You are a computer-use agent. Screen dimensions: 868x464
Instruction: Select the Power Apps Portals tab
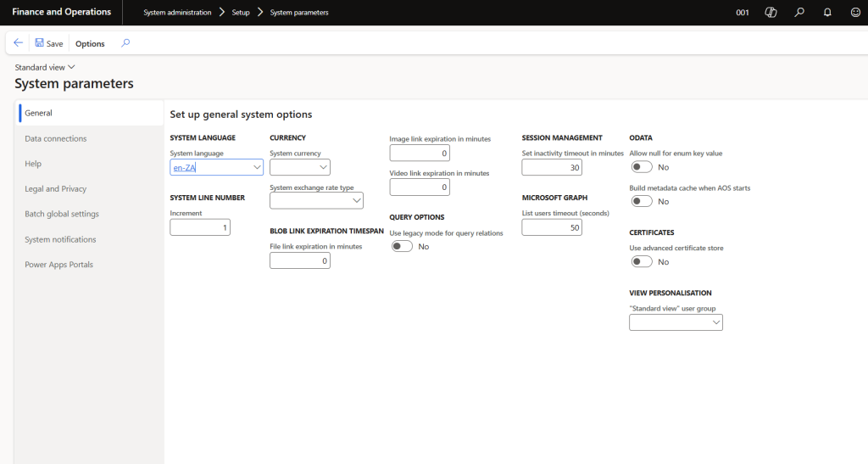91,264
